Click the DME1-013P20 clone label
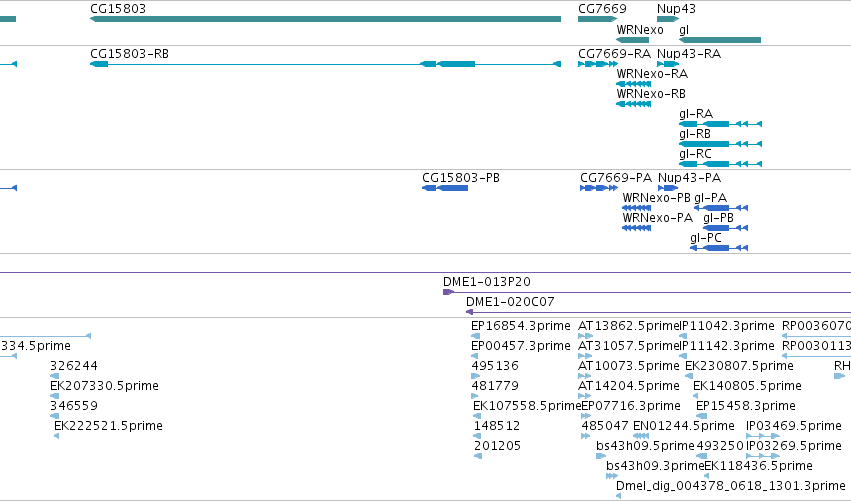The height and width of the screenshot is (501, 851). 486,282
